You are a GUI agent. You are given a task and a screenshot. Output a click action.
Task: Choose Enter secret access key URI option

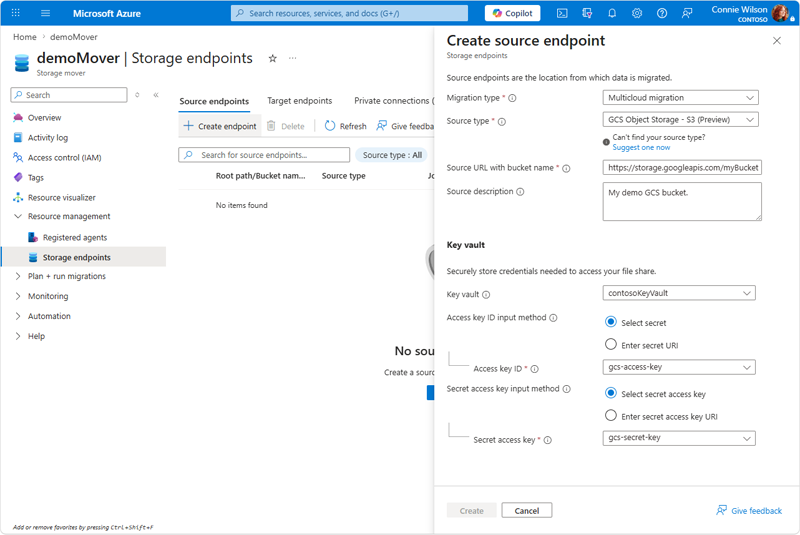pos(610,416)
